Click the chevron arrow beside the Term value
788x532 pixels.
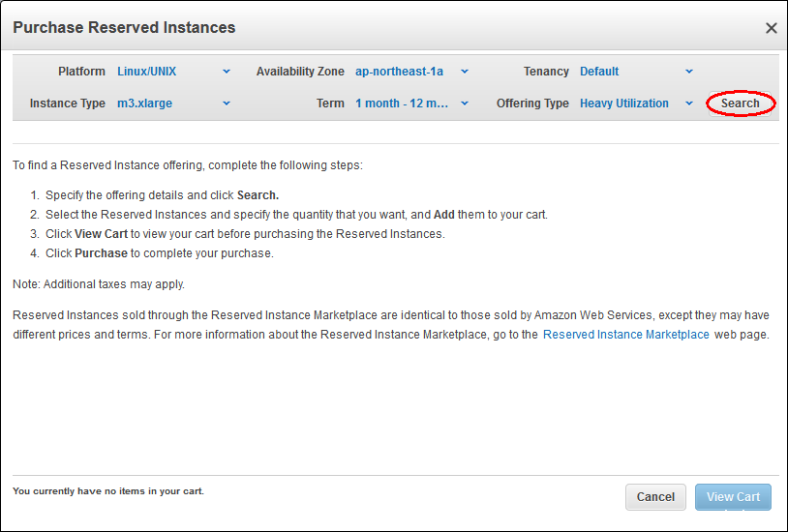point(465,103)
